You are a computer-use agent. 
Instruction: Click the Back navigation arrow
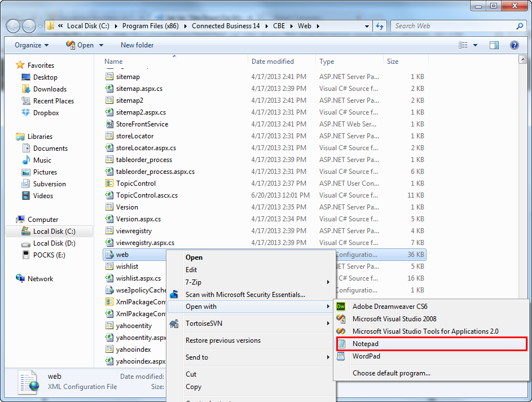[x=14, y=26]
